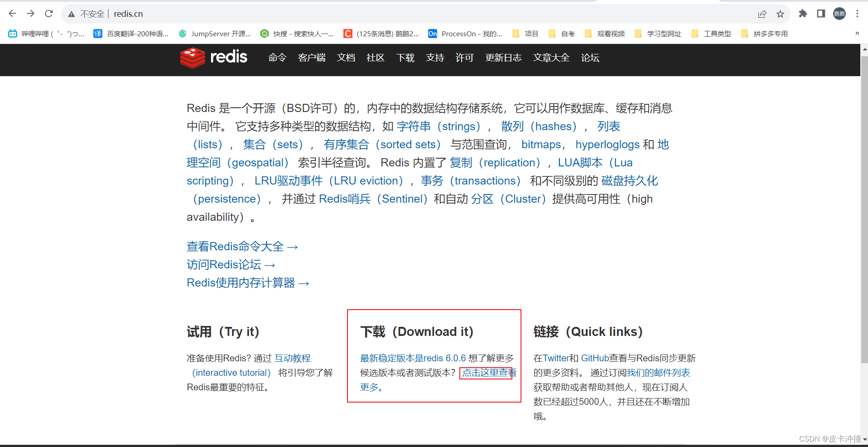Open the Kuaisou search bookmark
Screen dimensions: 868x447
click(x=297, y=34)
